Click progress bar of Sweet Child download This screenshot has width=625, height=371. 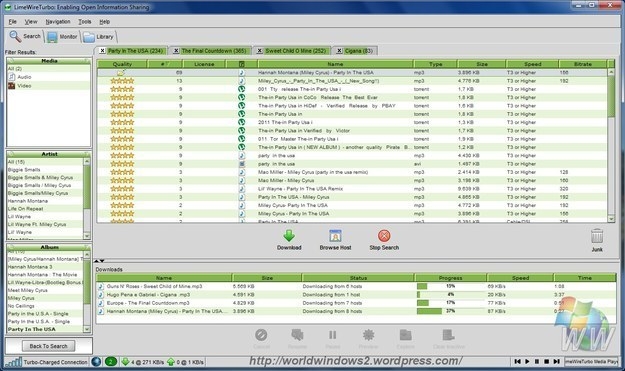(450, 286)
